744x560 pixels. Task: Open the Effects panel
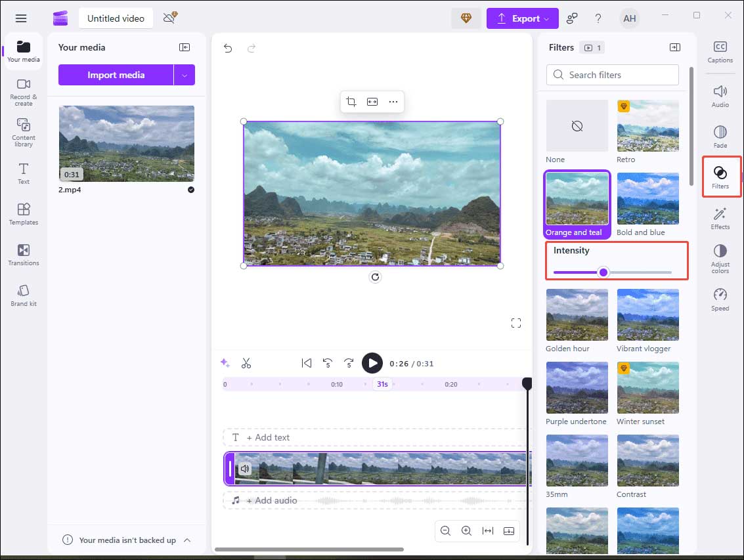(720, 217)
